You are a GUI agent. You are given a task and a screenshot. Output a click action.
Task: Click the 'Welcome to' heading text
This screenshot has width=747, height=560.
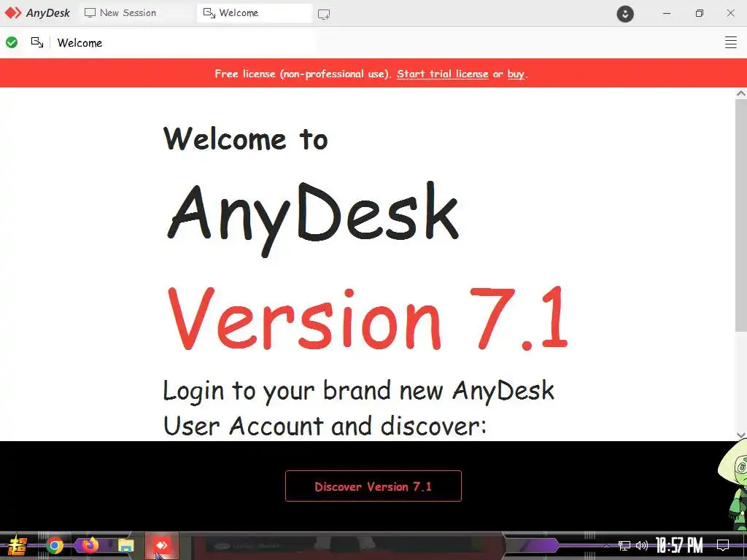pos(245,139)
